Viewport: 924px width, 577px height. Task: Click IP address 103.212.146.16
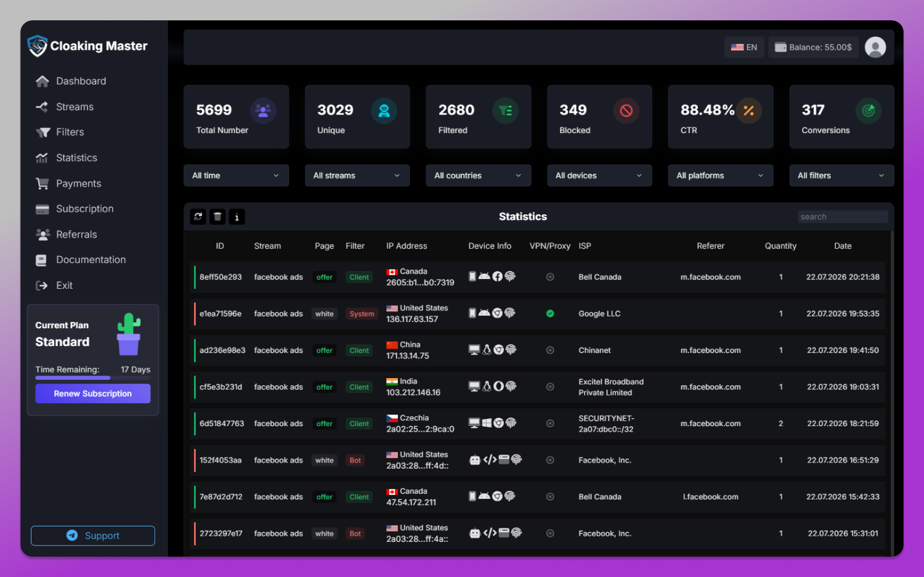[413, 392]
